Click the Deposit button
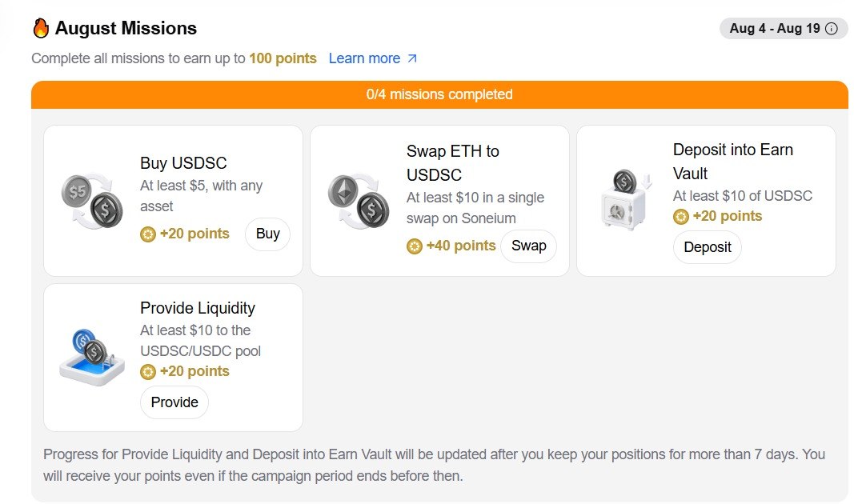The height and width of the screenshot is (504, 854). pos(708,247)
